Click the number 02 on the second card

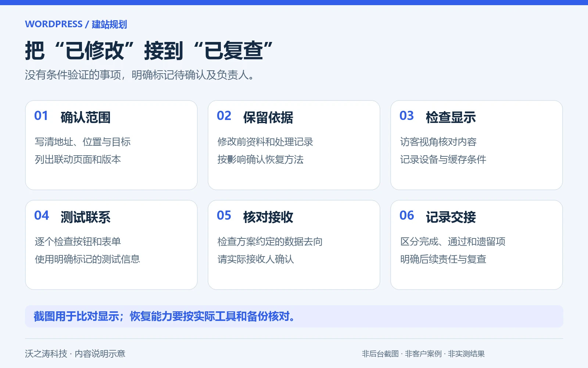pos(224,116)
